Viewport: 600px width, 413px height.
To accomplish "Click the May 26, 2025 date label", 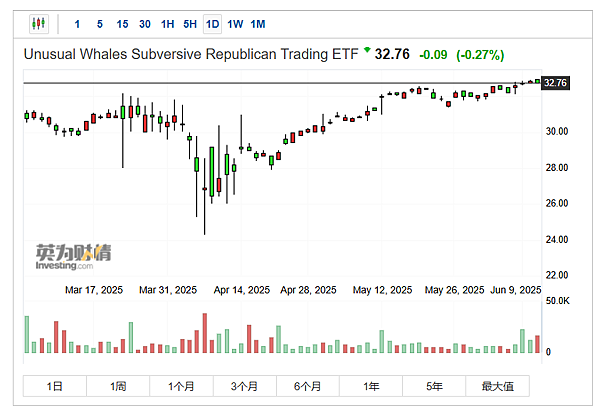I will click(x=454, y=290).
